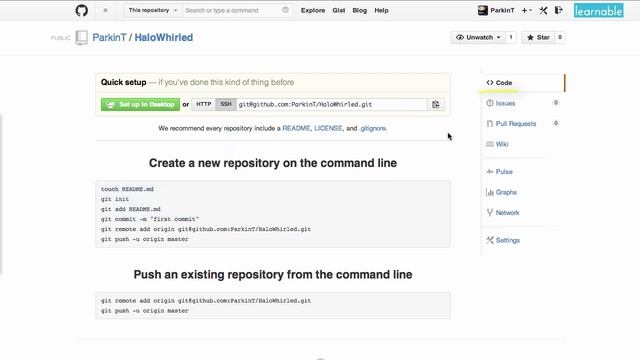640x360 pixels.
Task: Click 'Push an existing repository' heading
Action: pos(273,275)
